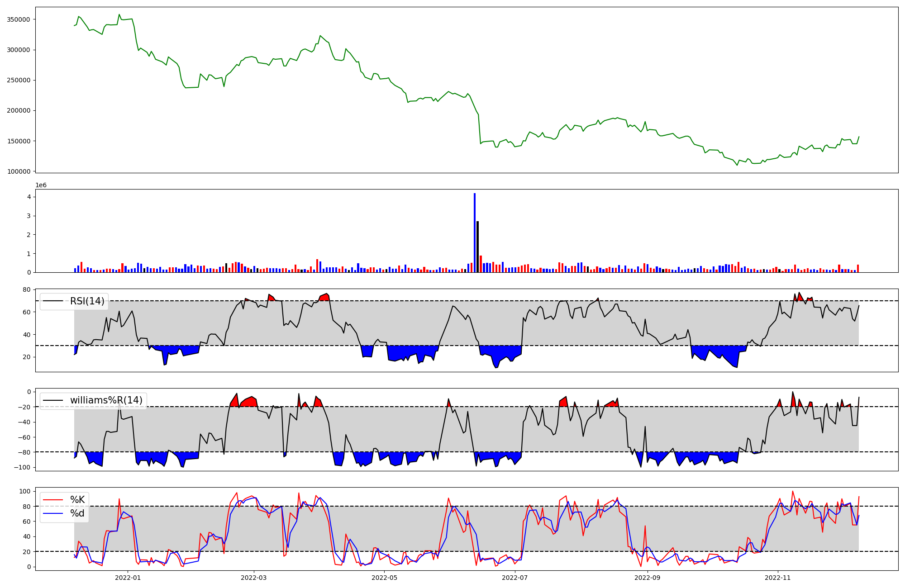Click the %d legend text
This screenshot has width=905, height=588.
pos(77,513)
